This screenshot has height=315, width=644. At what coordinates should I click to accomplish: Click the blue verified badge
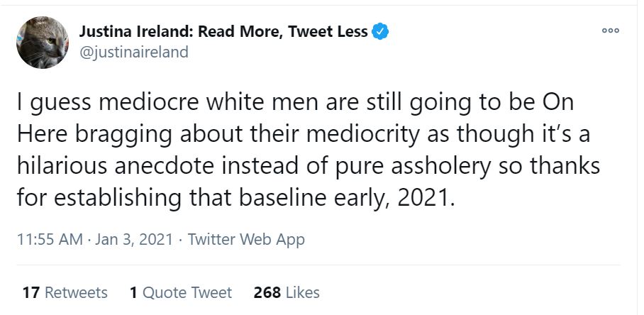[380, 31]
